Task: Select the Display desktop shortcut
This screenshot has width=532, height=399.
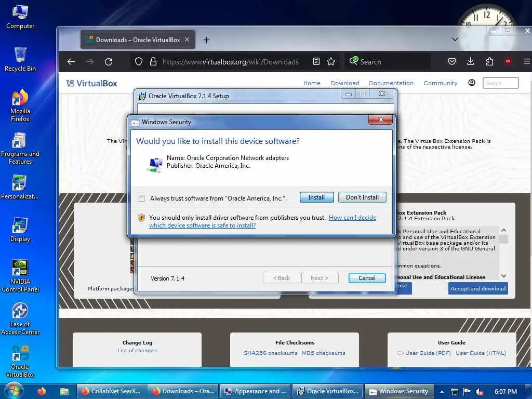Action: click(20, 230)
